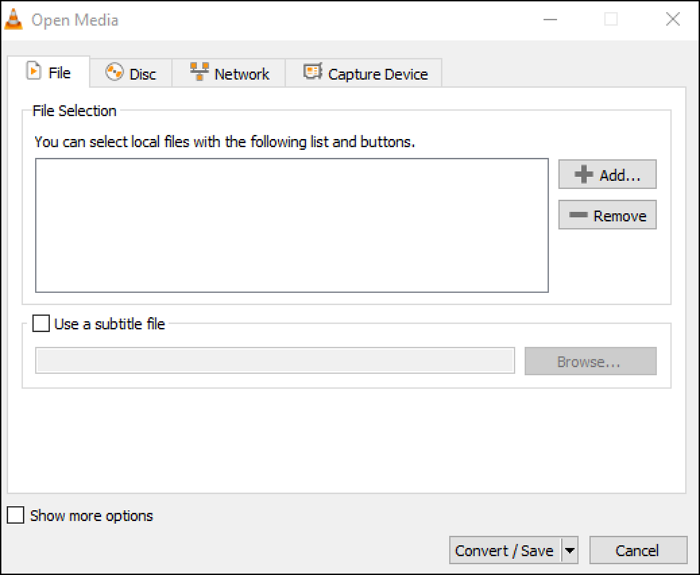This screenshot has width=700, height=575.
Task: Click the plus icon on Add button
Action: point(583,175)
